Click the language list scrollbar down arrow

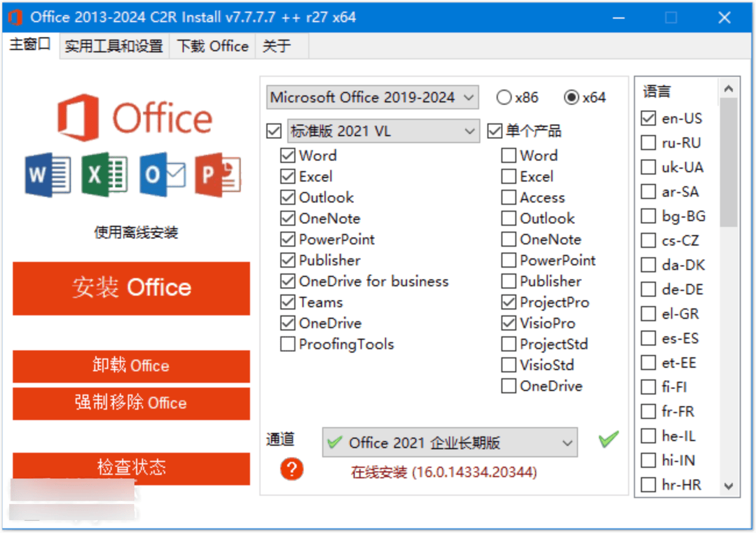pyautogui.click(x=728, y=486)
